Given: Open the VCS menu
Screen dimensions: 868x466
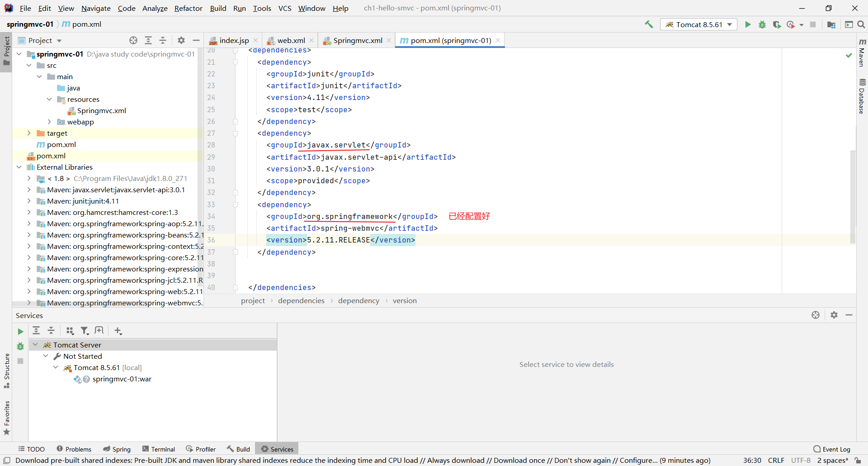Looking at the screenshot, I should [x=285, y=8].
